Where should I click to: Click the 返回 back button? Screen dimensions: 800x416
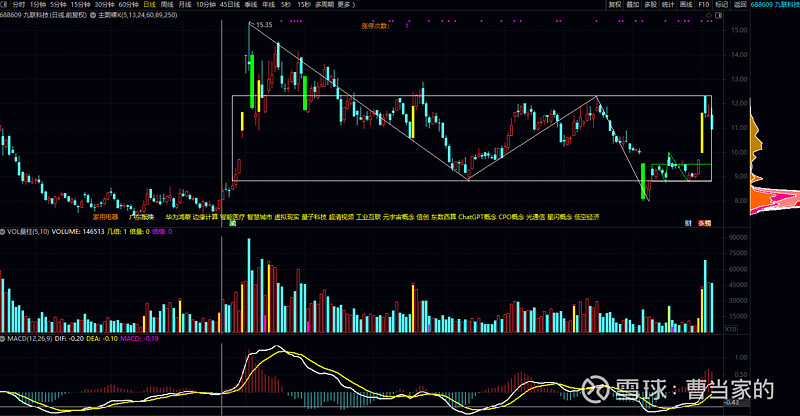[x=740, y=4]
